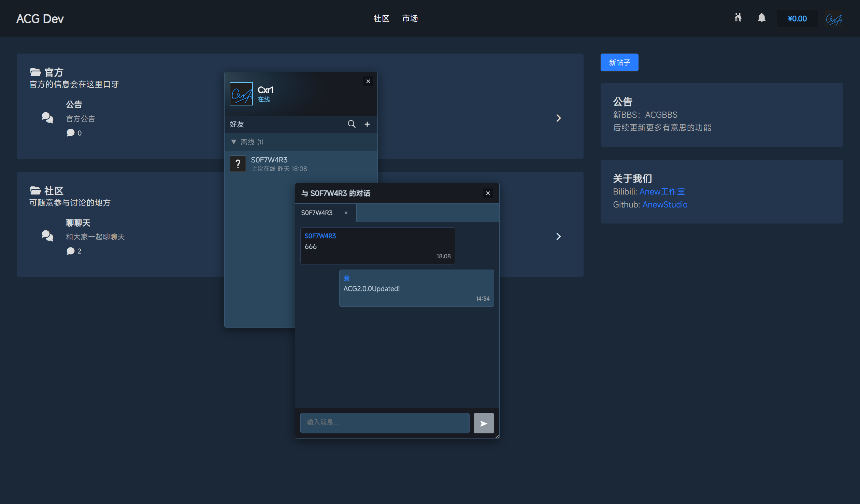Screen dimensions: 860x504
Task: Open the friends icon in top navbar
Action: pyautogui.click(x=738, y=18)
